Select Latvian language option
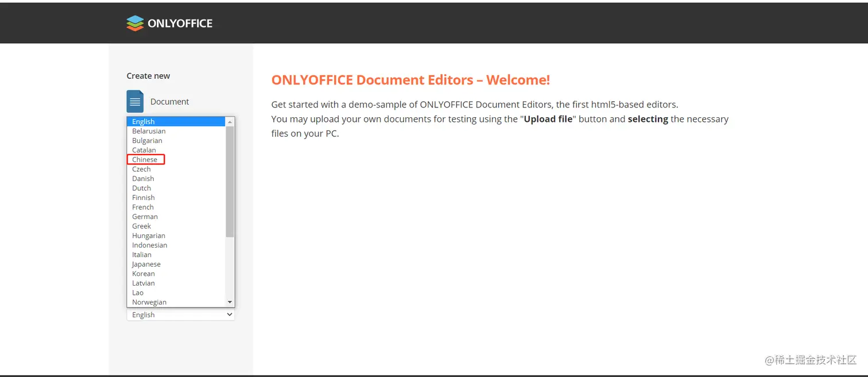868x377 pixels. [x=176, y=283]
